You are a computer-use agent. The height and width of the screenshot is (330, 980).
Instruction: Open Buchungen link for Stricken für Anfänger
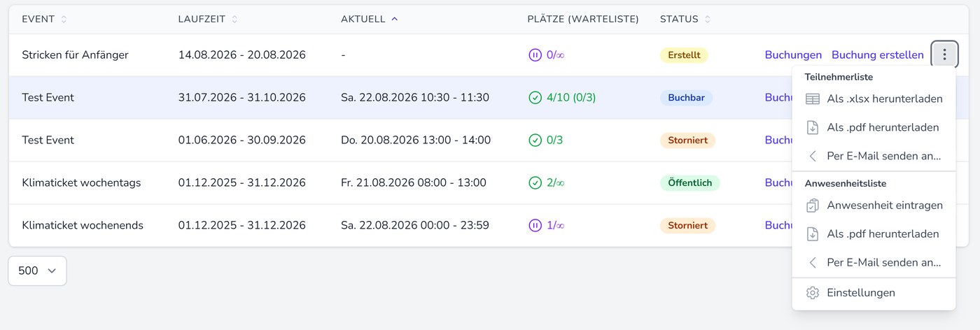coord(793,55)
